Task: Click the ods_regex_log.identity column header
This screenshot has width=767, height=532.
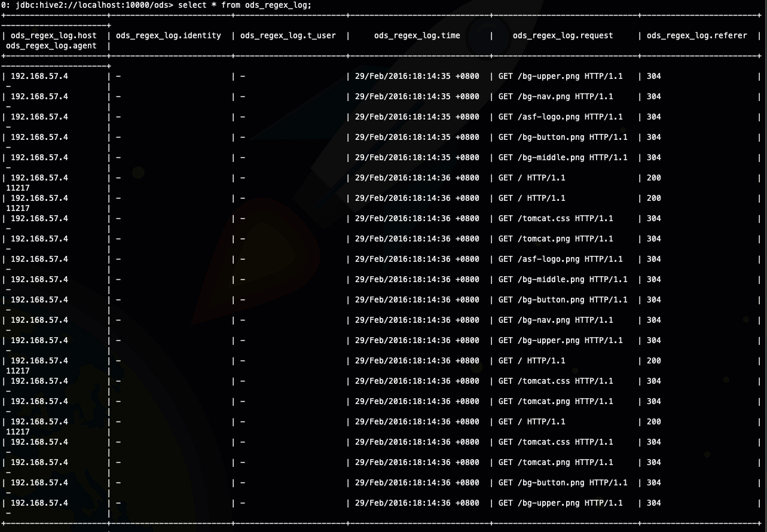Action: [169, 36]
